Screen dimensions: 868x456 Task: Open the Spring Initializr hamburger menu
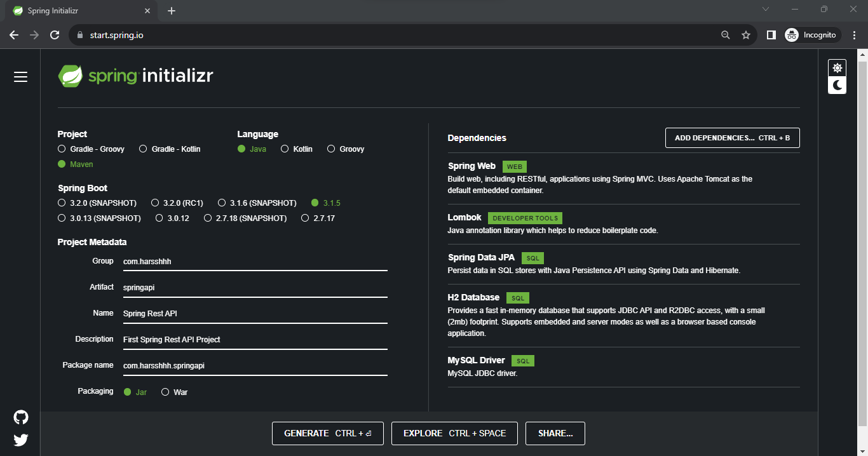tap(20, 77)
